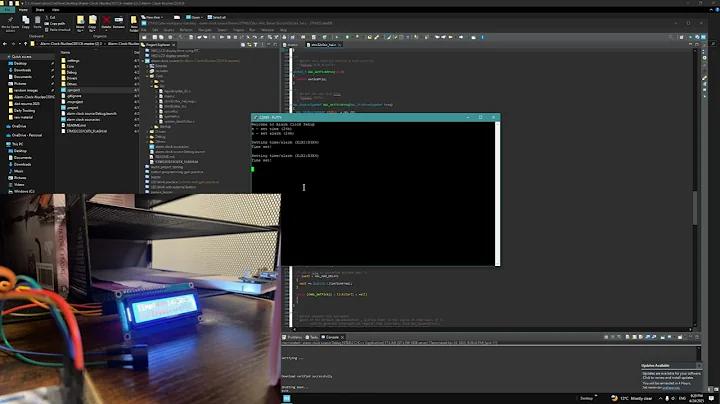Open Downloads under Quick access

click(22, 70)
